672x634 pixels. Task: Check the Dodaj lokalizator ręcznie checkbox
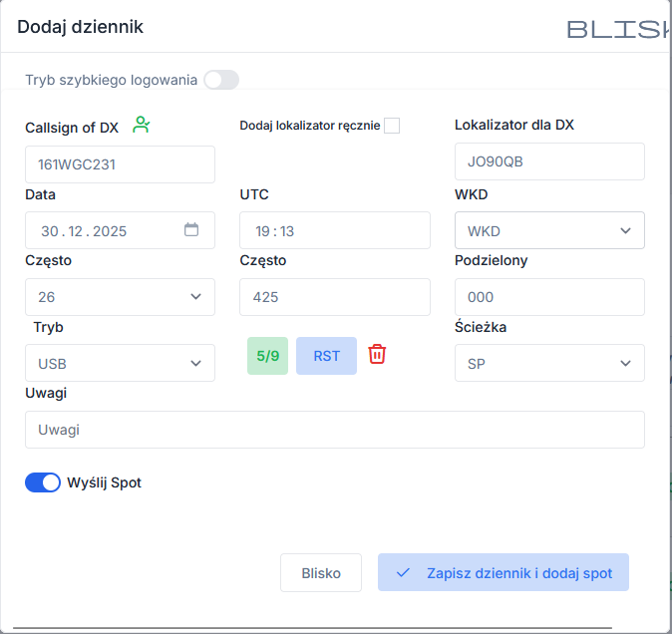[x=392, y=126]
